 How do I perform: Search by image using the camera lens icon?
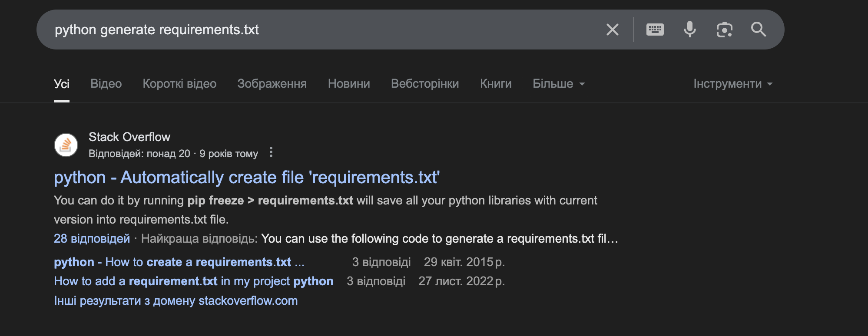pyautogui.click(x=724, y=30)
